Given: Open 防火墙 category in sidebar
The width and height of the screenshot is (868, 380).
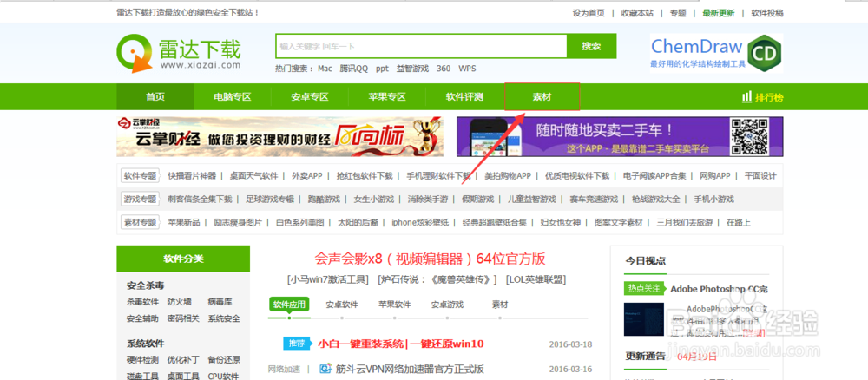Looking at the screenshot, I should coord(180,302).
